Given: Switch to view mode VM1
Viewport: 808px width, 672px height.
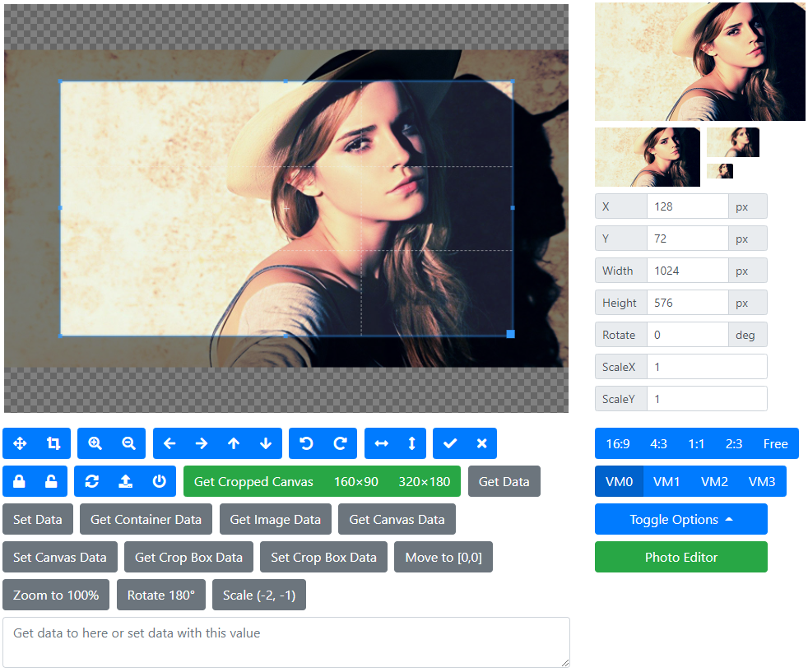Looking at the screenshot, I should coord(666,481).
